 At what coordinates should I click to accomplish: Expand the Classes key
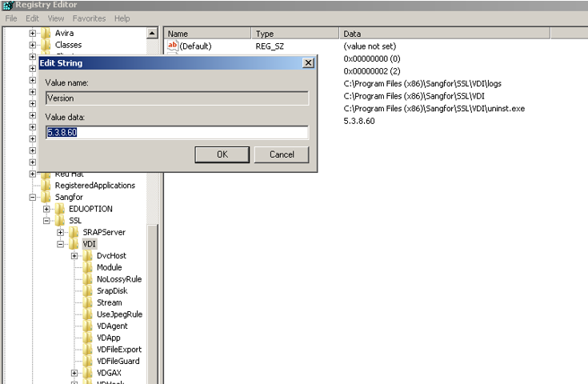(x=33, y=45)
